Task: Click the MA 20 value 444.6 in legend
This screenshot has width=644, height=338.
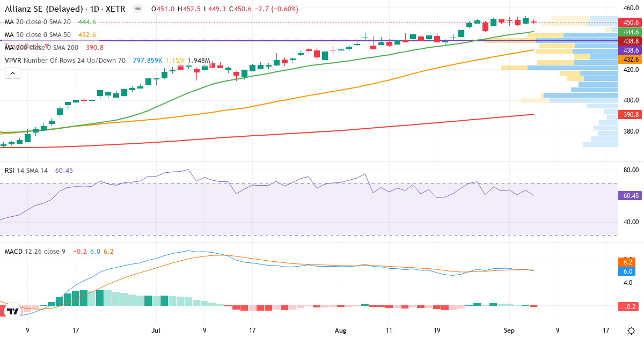Action: click(87, 22)
